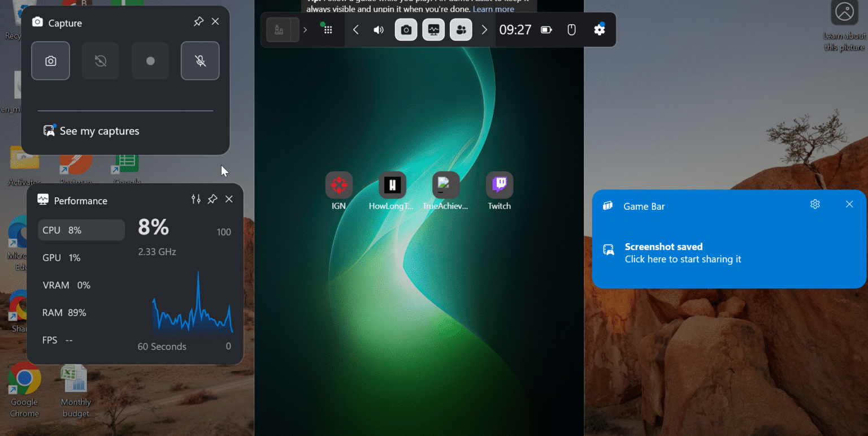Open the Game Bar widget menu
The width and height of the screenshot is (868, 436).
click(328, 29)
